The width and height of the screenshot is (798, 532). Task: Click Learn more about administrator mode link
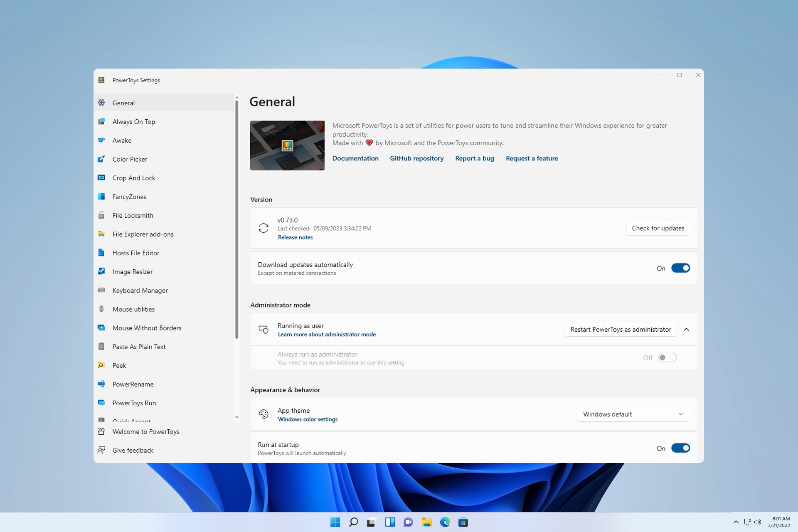pyautogui.click(x=327, y=335)
